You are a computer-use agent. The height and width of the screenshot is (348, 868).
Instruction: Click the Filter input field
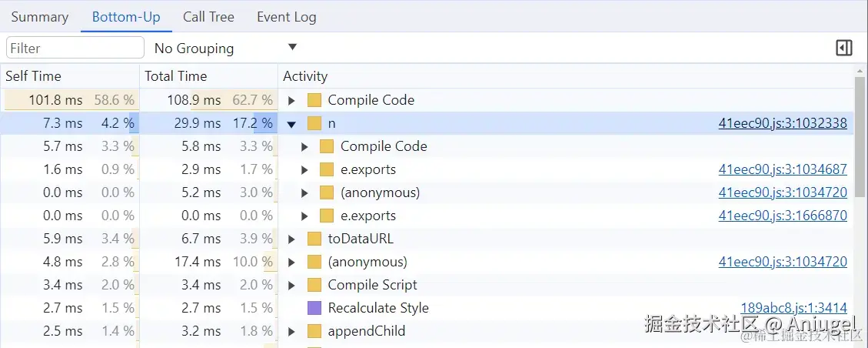75,48
